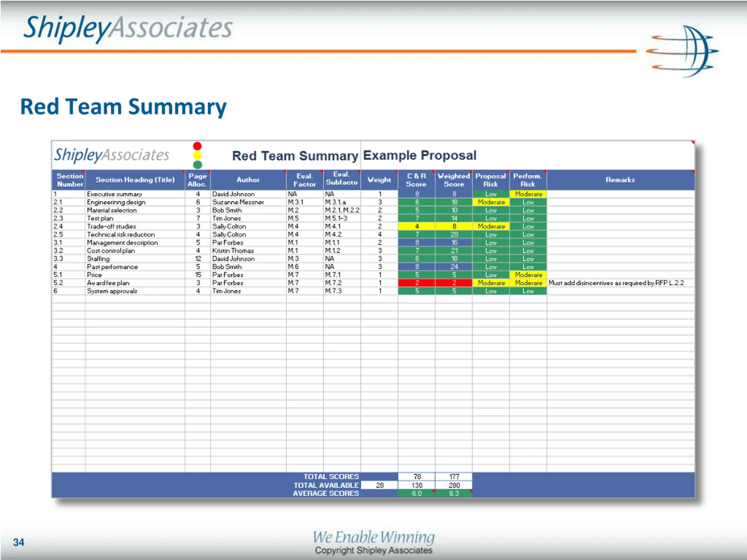The image size is (747, 560).
Task: Click the total available weight '28' cell
Action: [379, 485]
